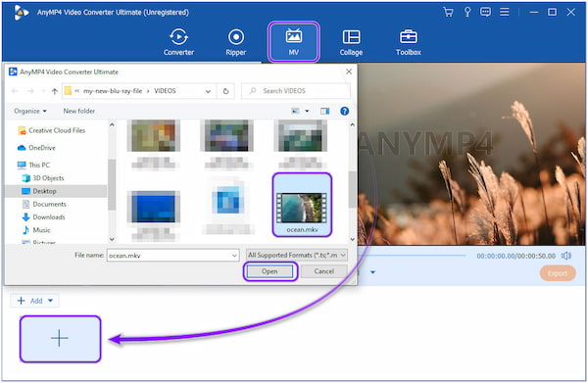Screen dimensions: 588x383
Task: Open the Converter tab
Action: point(179,42)
